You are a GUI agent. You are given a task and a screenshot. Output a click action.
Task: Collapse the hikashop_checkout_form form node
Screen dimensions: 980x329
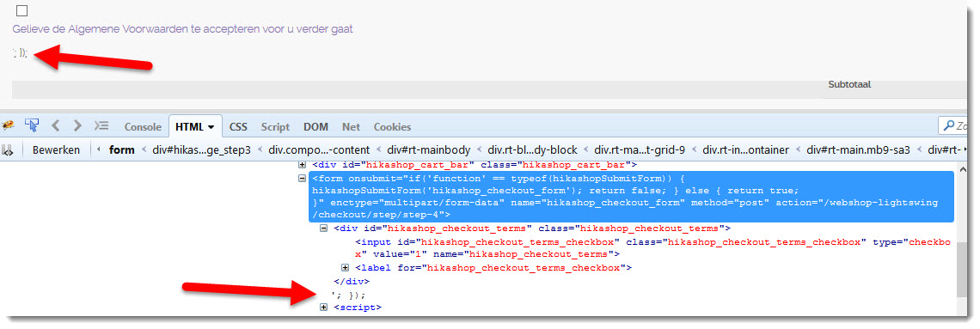click(302, 178)
